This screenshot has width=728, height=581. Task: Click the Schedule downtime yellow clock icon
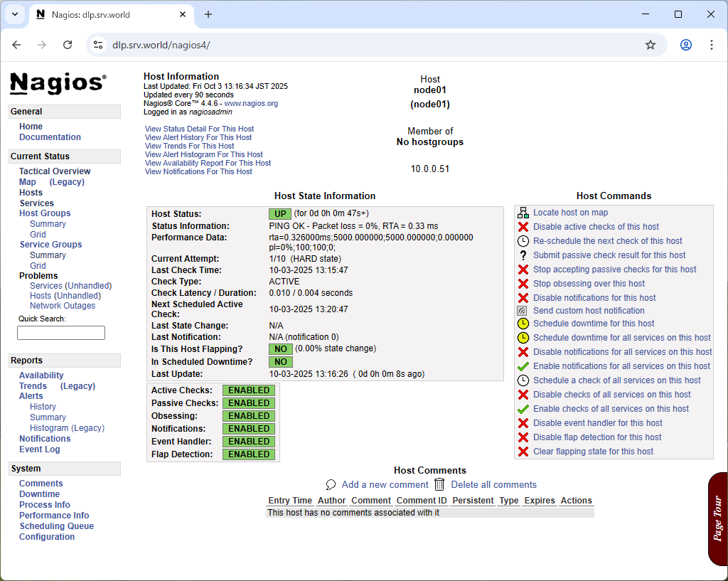[x=523, y=324]
